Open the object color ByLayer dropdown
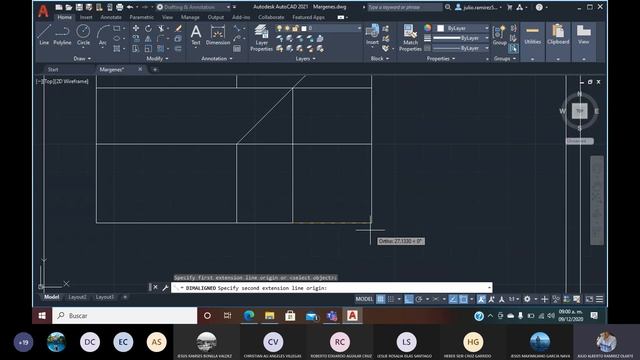This screenshot has height=360, width=640. [x=463, y=28]
